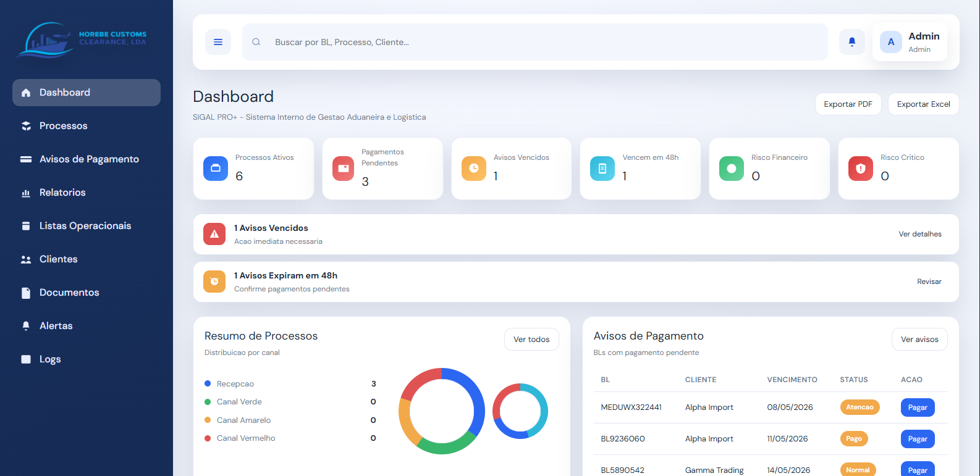Click the hamburger menu toggle icon
The image size is (980, 476).
tap(218, 42)
